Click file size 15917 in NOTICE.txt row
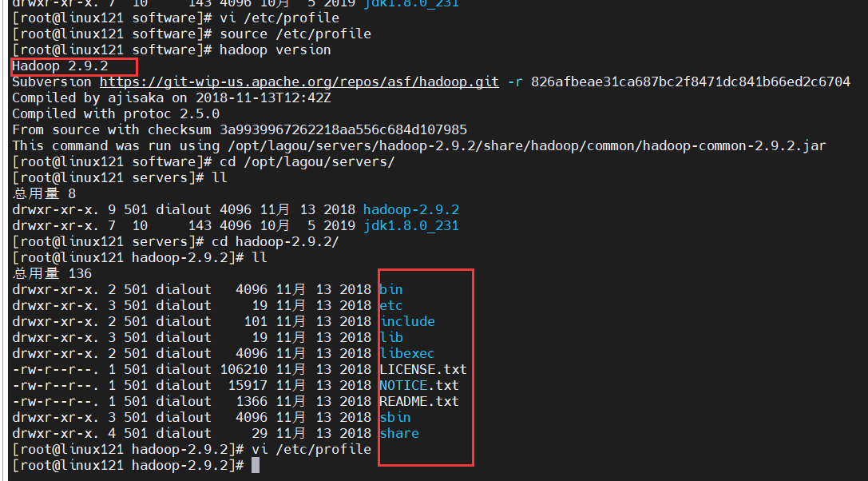 (248, 385)
